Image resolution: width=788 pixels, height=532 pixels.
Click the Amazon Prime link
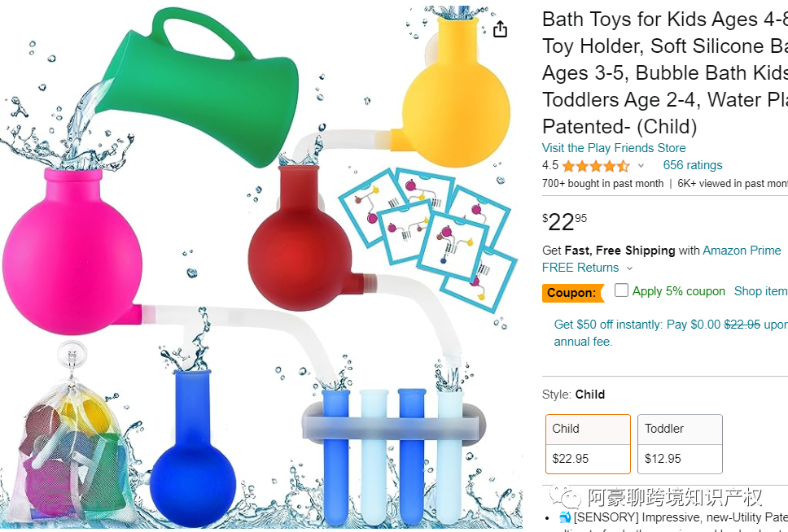coord(742,251)
